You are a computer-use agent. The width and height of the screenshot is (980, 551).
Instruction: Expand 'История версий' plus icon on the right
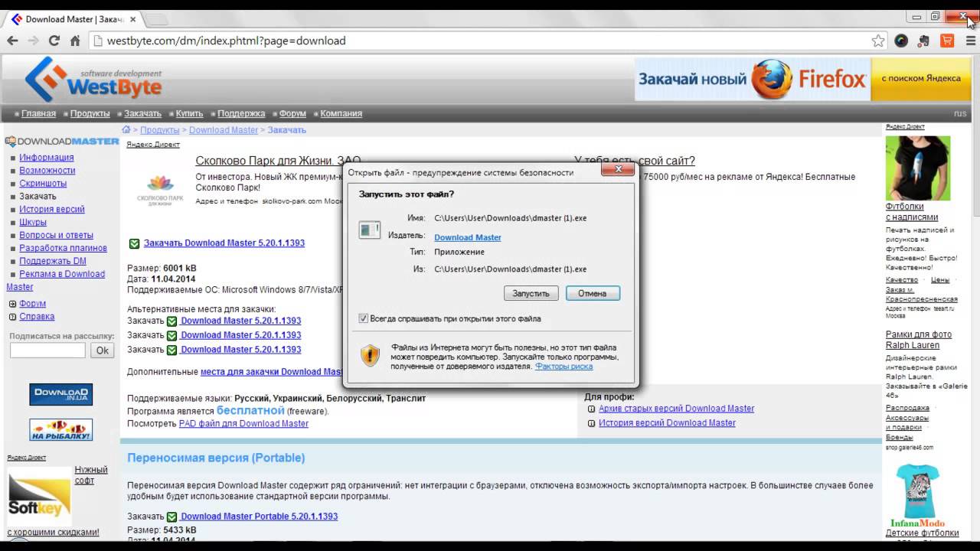(x=591, y=423)
